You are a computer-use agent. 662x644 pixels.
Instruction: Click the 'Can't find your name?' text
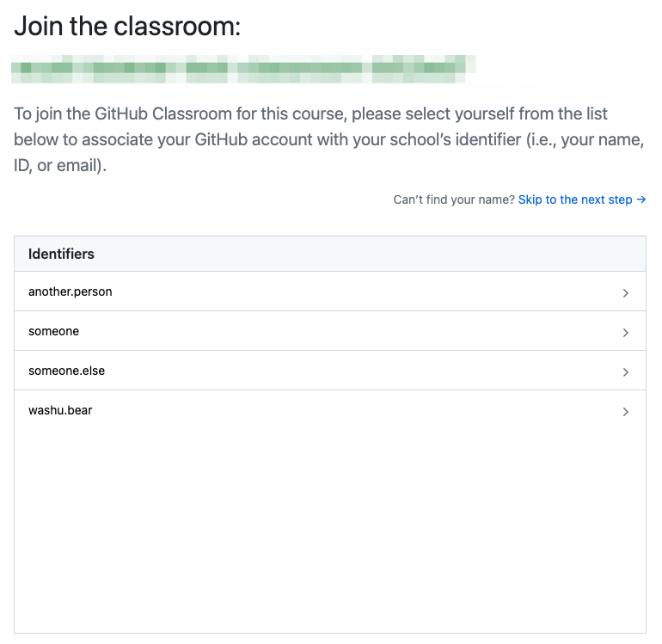click(x=454, y=199)
